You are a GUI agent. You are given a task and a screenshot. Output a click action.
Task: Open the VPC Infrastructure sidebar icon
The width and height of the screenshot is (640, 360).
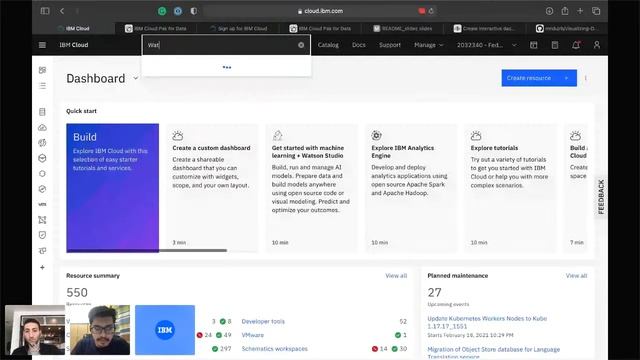(42, 220)
